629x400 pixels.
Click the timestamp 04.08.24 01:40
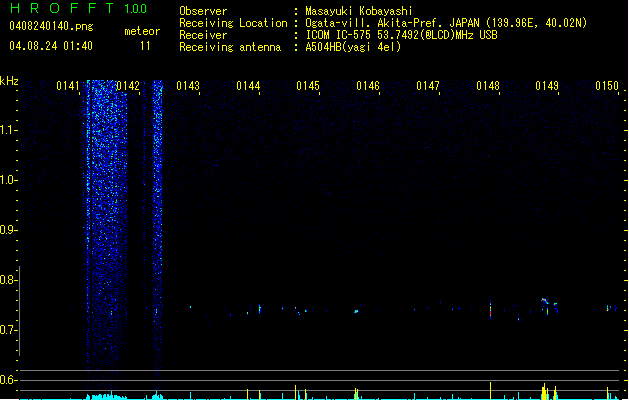(51, 46)
